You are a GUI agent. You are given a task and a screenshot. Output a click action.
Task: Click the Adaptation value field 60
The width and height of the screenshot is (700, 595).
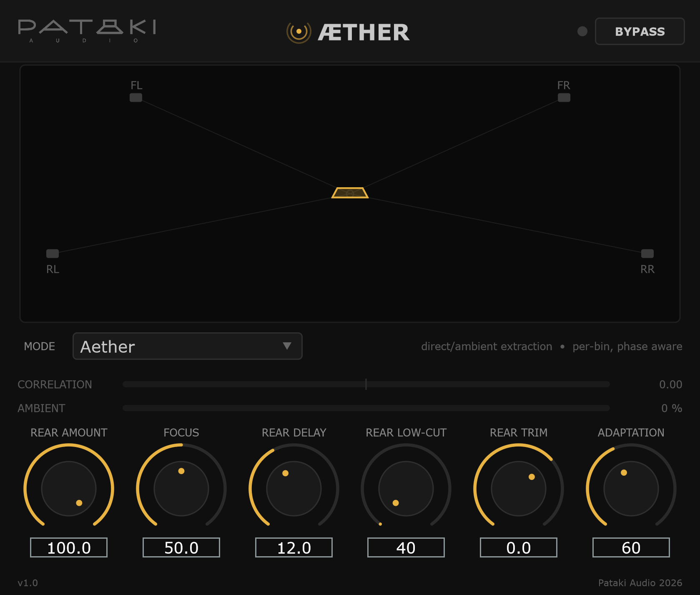pos(631,547)
